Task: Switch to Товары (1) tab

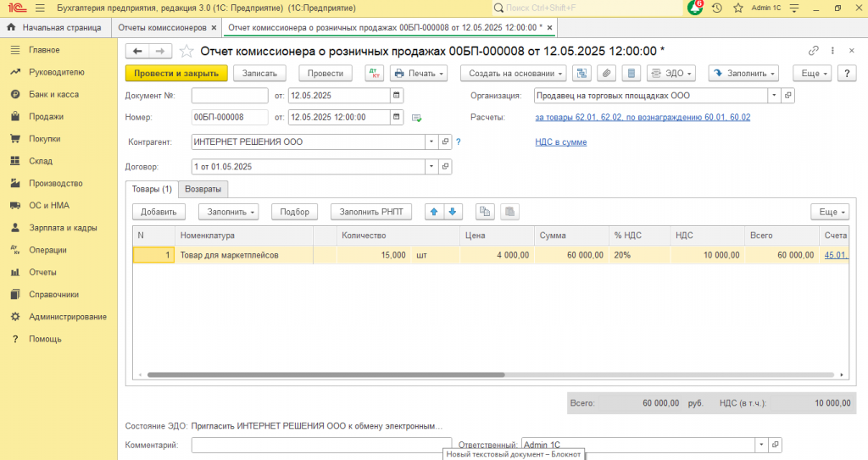Action: point(152,189)
